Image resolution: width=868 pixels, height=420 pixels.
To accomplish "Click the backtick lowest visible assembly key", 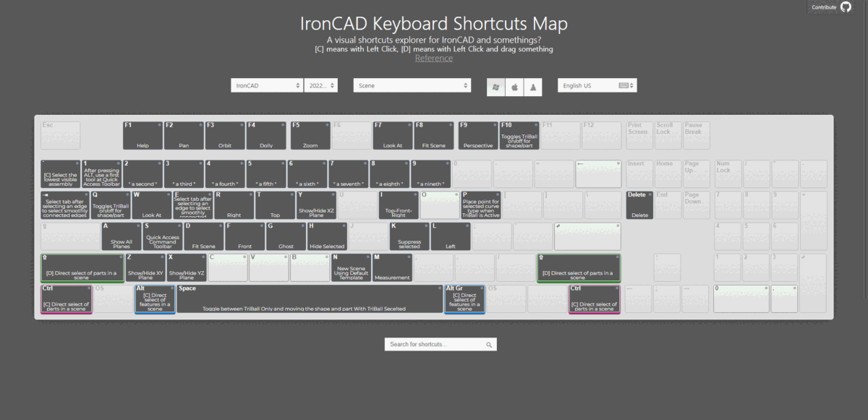I will [60, 174].
